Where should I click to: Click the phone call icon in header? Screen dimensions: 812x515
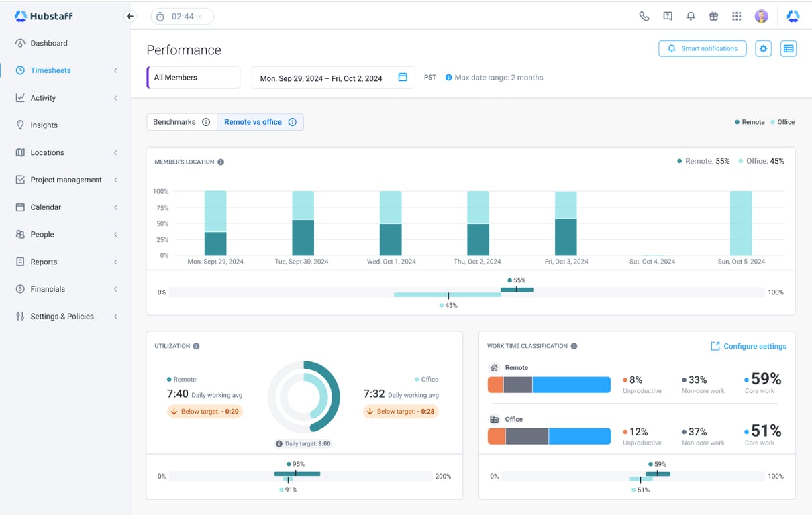click(x=644, y=17)
